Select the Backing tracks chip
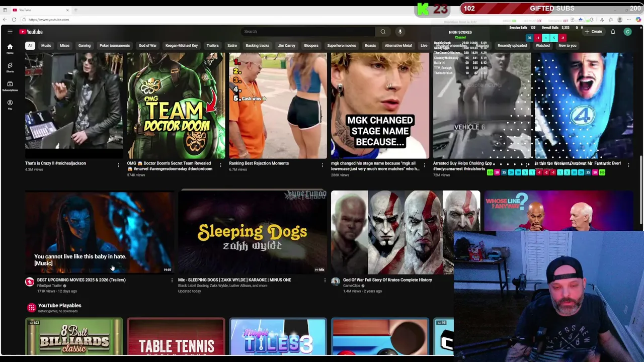644x362 pixels. [x=257, y=45]
